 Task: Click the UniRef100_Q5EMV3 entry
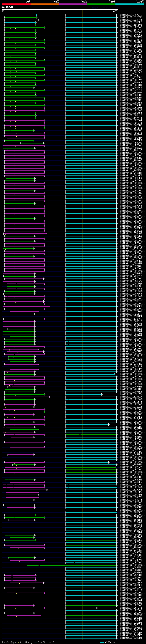(131, 349)
